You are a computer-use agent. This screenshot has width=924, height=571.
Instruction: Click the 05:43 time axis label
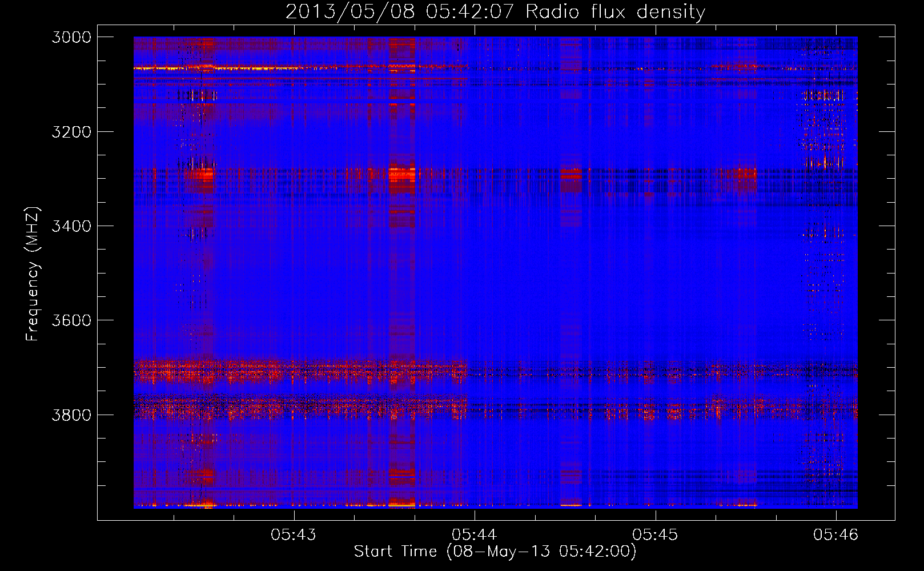(x=294, y=534)
